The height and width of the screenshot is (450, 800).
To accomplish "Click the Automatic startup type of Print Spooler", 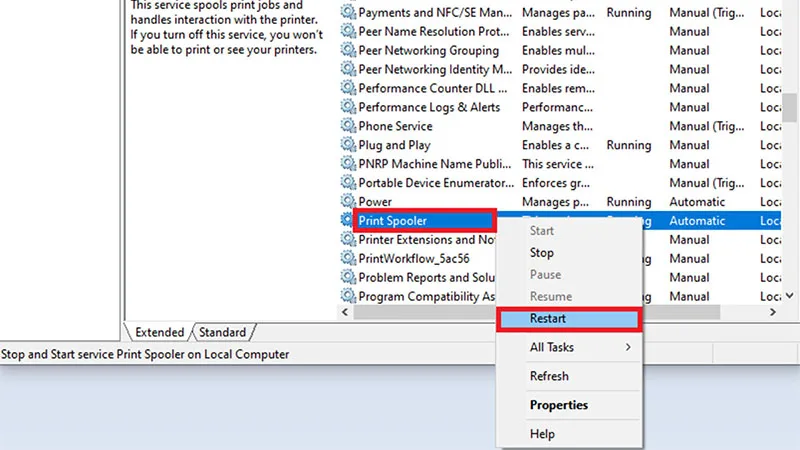I will click(697, 220).
